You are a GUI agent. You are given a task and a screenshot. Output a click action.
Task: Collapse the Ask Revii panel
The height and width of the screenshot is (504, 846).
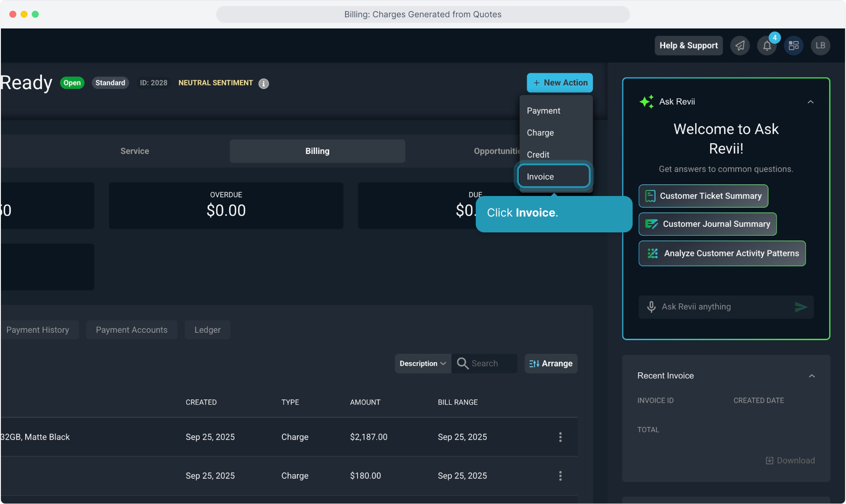point(811,102)
